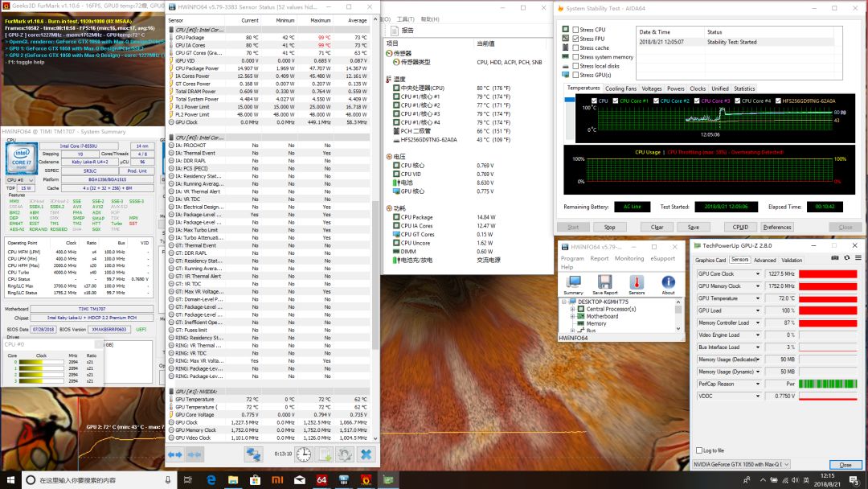This screenshot has height=489, width=868.
Task: Expand Motherboard tree node
Action: tap(572, 316)
